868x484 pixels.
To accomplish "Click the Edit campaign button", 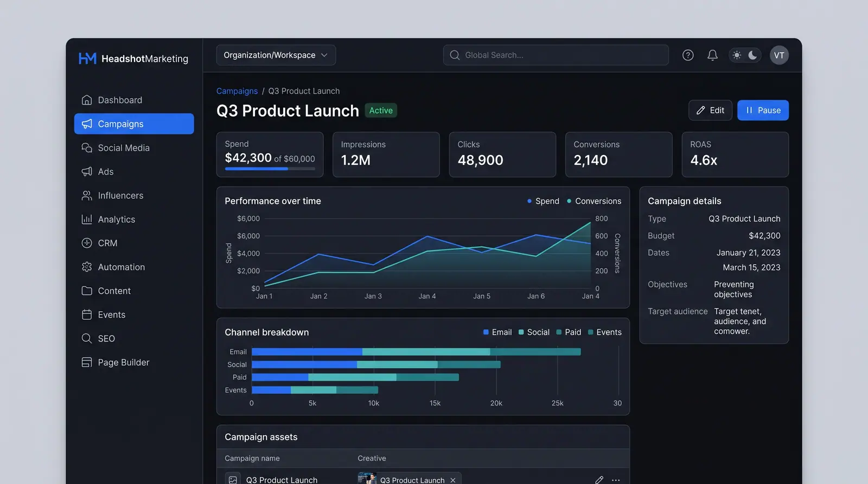I will tap(710, 110).
